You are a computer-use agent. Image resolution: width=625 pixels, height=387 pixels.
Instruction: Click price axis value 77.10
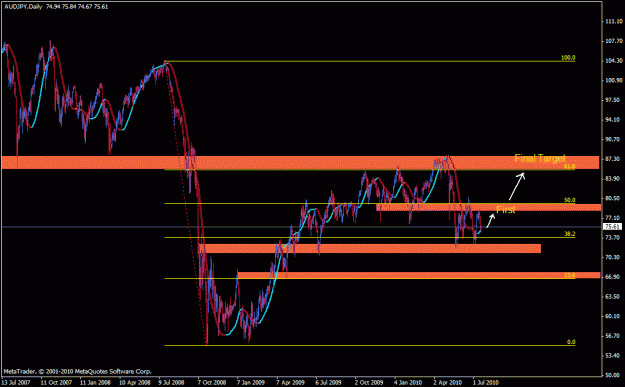pos(614,218)
